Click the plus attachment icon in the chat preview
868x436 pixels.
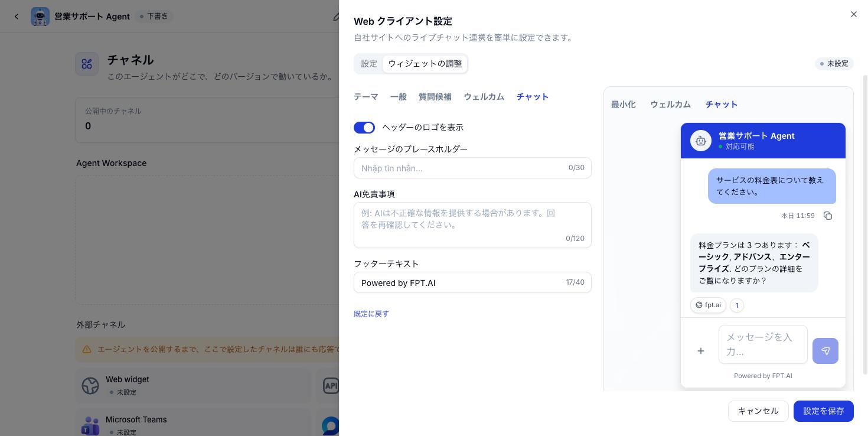pos(701,351)
